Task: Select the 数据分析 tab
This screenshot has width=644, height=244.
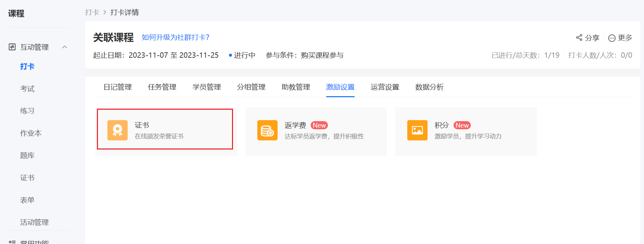Action: (430, 87)
